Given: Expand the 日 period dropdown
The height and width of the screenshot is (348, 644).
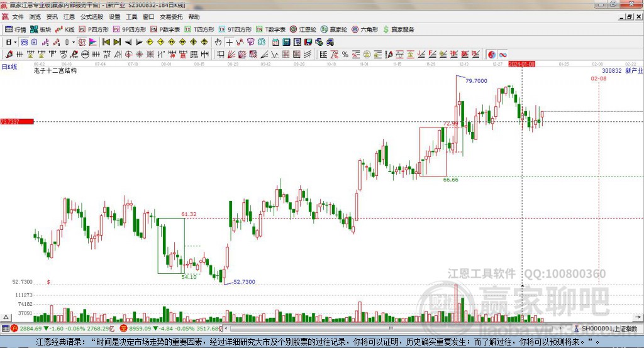Looking at the screenshot, I should (15, 42).
